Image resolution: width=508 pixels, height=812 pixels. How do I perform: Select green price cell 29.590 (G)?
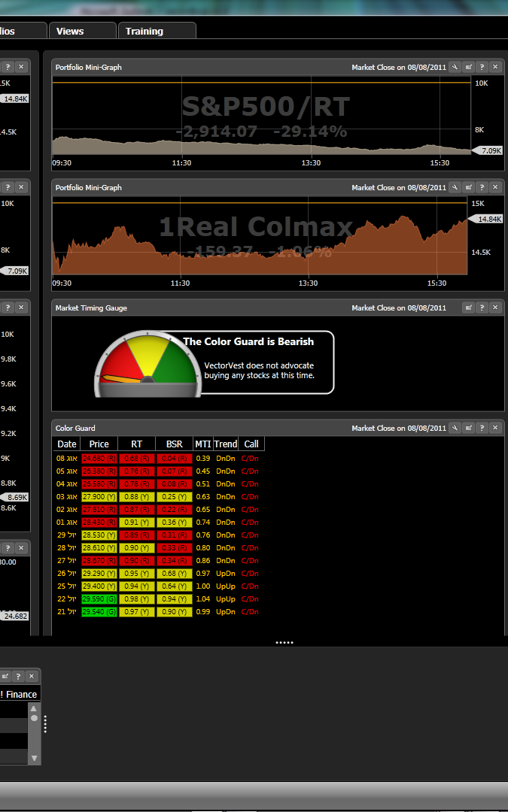pos(99,598)
